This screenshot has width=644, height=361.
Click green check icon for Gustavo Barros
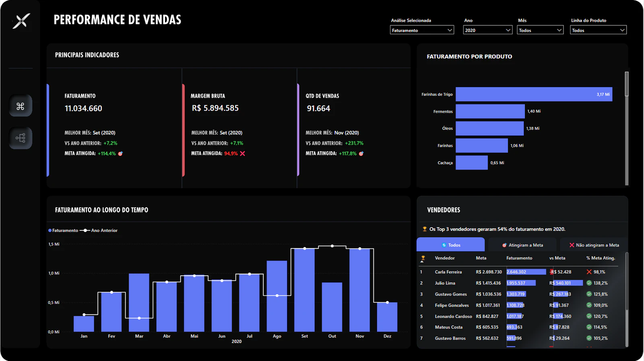tap(589, 338)
